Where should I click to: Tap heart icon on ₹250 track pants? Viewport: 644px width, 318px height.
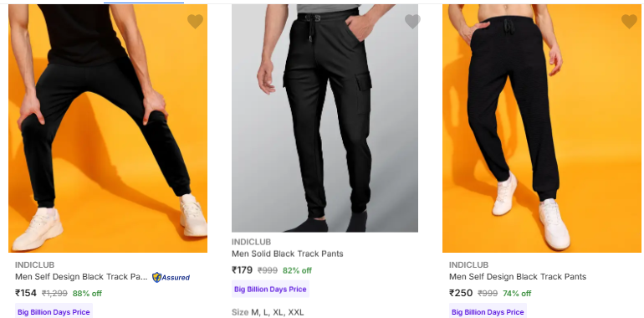pyautogui.click(x=629, y=22)
